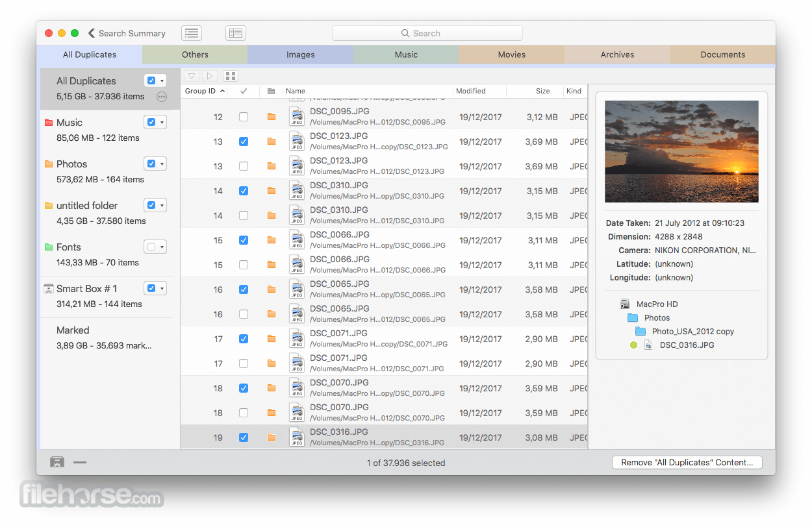Click the right-pointing triangle button
This screenshot has width=812, height=527.
(209, 76)
